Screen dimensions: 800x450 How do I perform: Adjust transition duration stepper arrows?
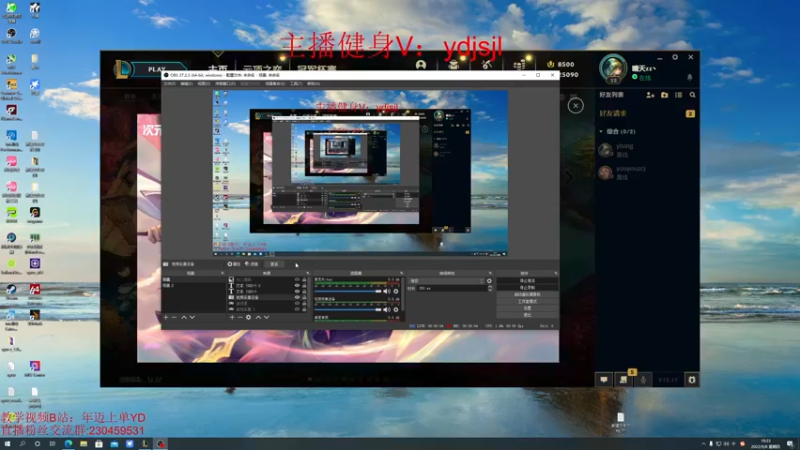pos(490,288)
